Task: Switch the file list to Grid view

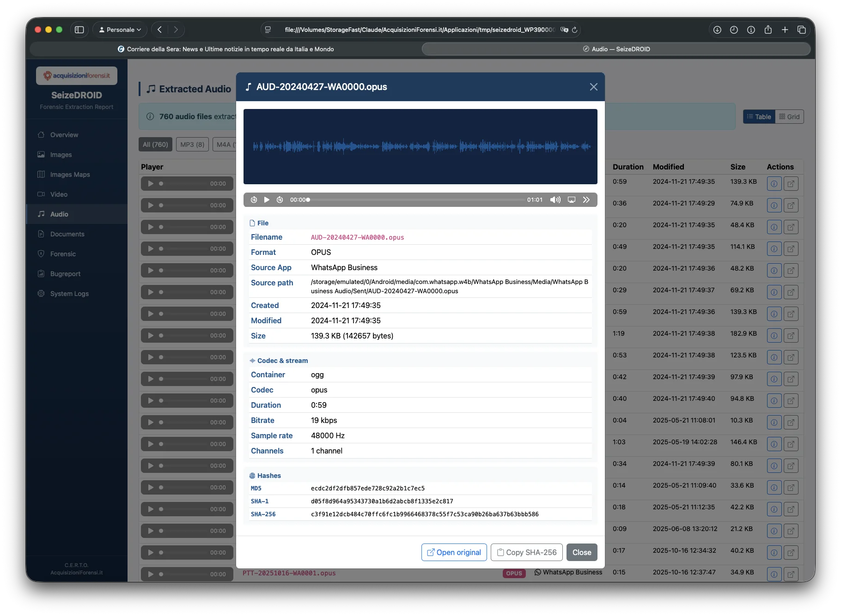Action: (x=789, y=116)
